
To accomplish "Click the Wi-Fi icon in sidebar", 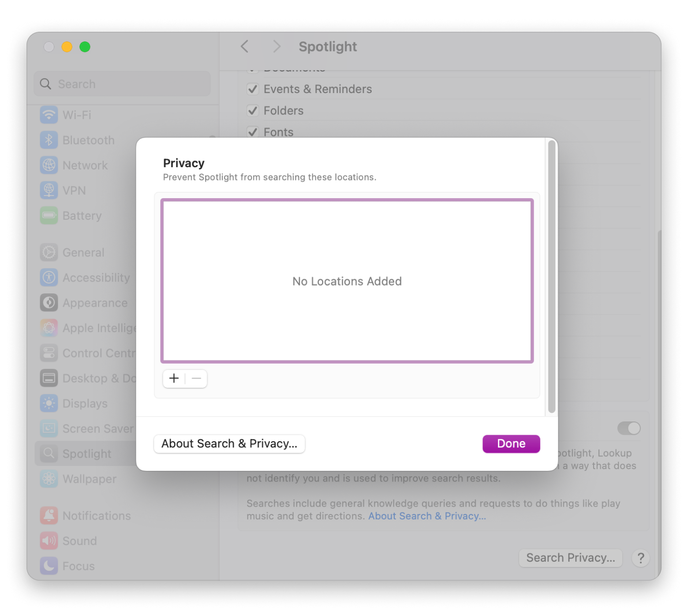I will coord(49,115).
